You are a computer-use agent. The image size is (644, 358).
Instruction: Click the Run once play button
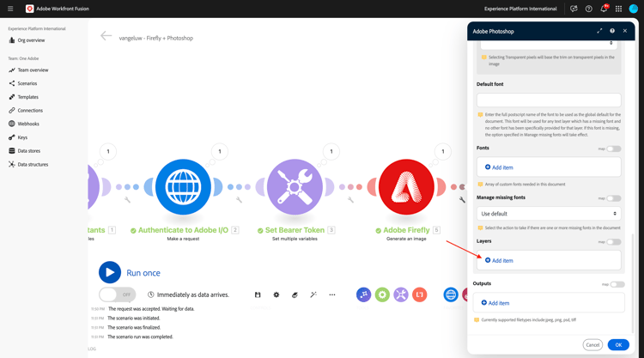[x=110, y=273]
